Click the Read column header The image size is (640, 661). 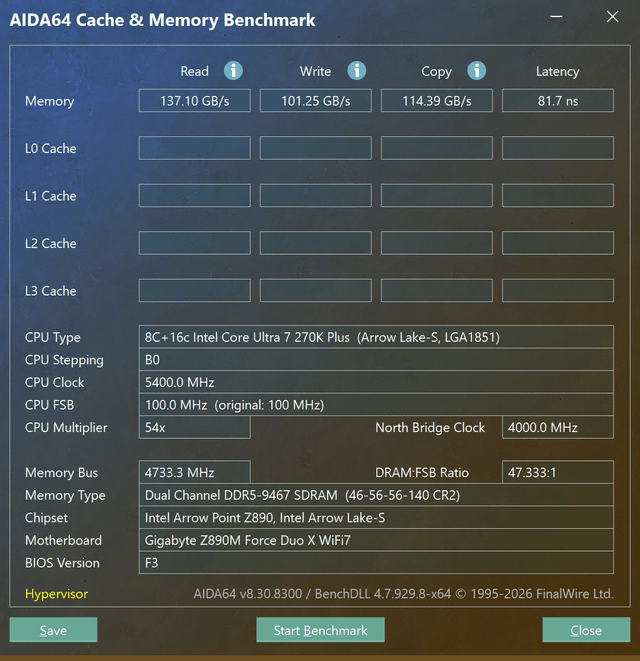[x=194, y=71]
